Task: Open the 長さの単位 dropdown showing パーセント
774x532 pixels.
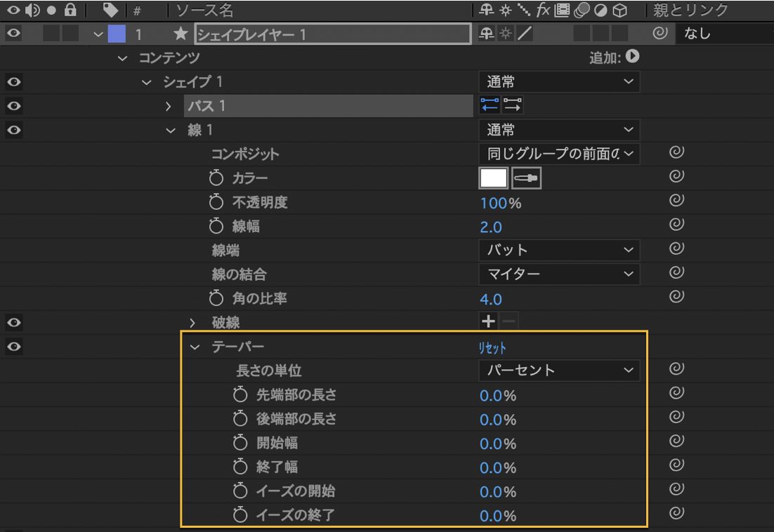Action: click(x=558, y=371)
